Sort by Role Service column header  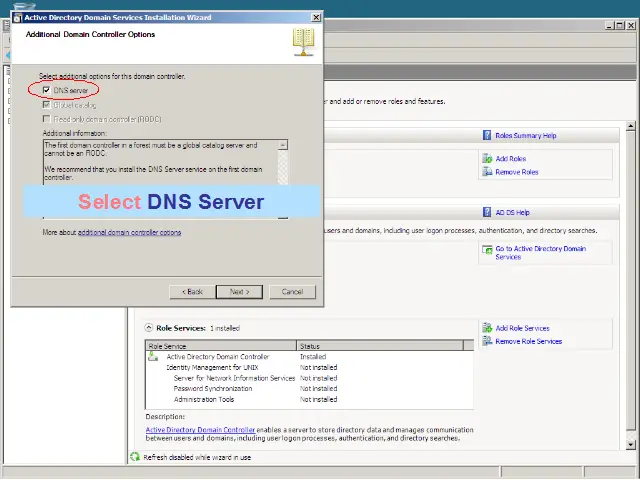pos(221,346)
